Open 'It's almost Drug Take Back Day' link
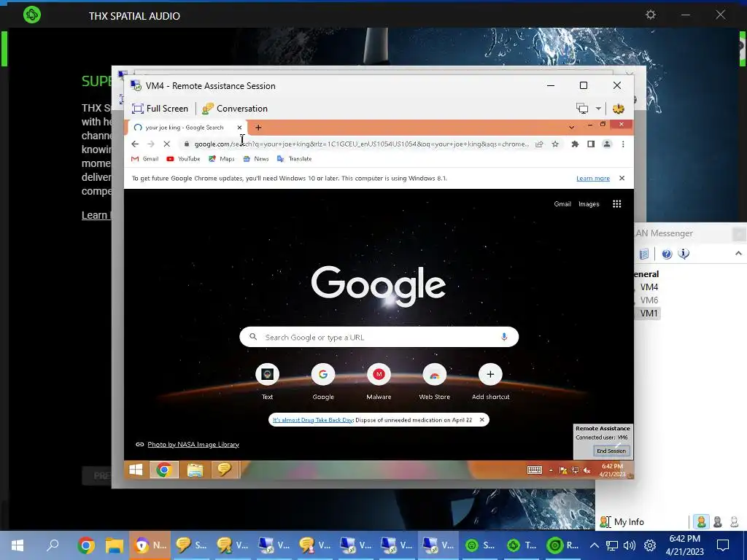747x560 pixels. (313, 420)
